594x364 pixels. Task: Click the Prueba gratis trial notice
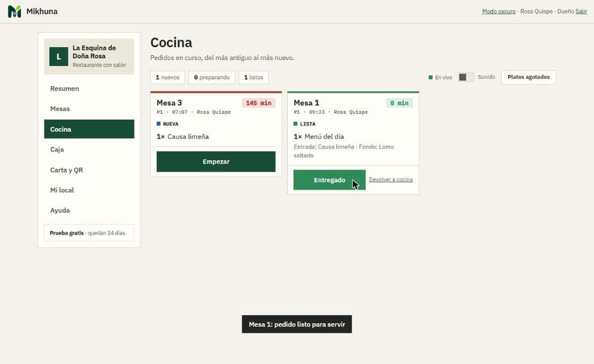click(89, 233)
